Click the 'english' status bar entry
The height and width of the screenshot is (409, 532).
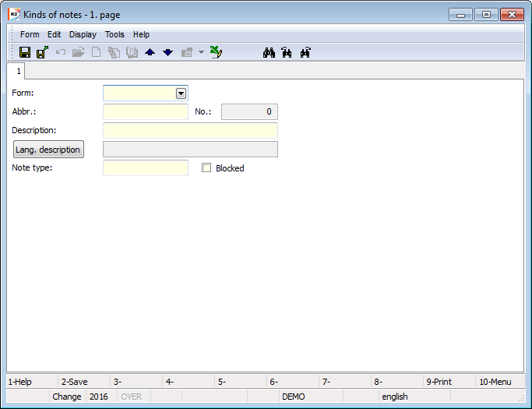(414, 397)
